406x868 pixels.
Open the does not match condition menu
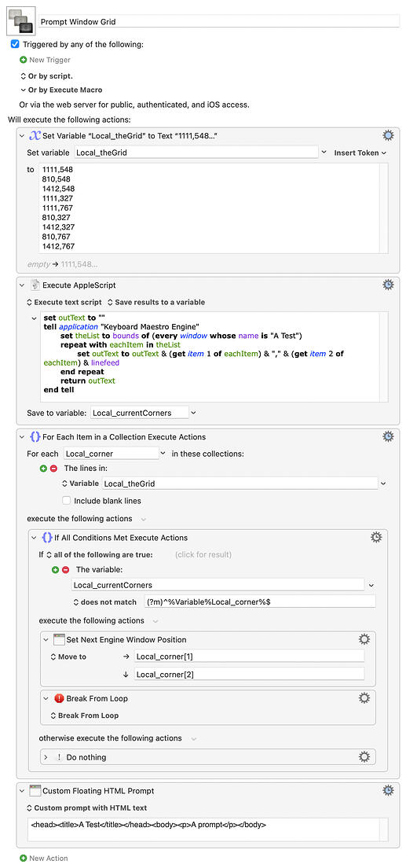tap(105, 601)
